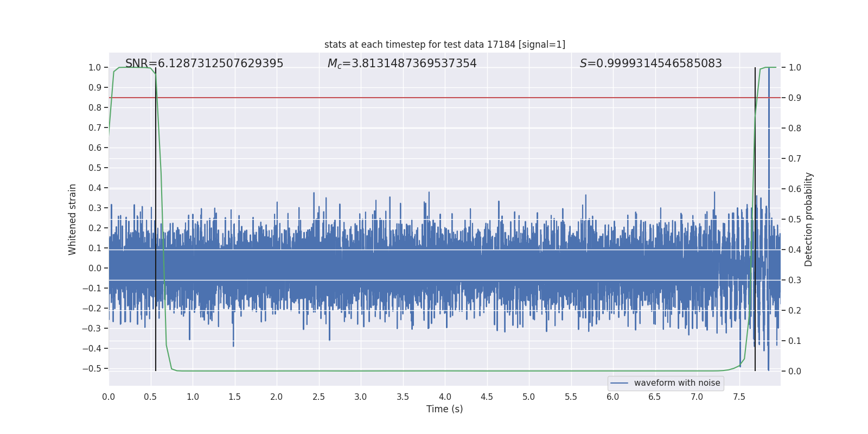868x434 pixels.
Task: Pick the 3.0 tick on the time axis
Action: (x=361, y=397)
